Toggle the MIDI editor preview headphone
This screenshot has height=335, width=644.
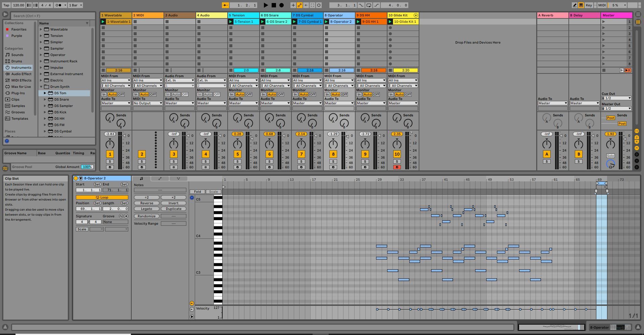pyautogui.click(x=192, y=198)
